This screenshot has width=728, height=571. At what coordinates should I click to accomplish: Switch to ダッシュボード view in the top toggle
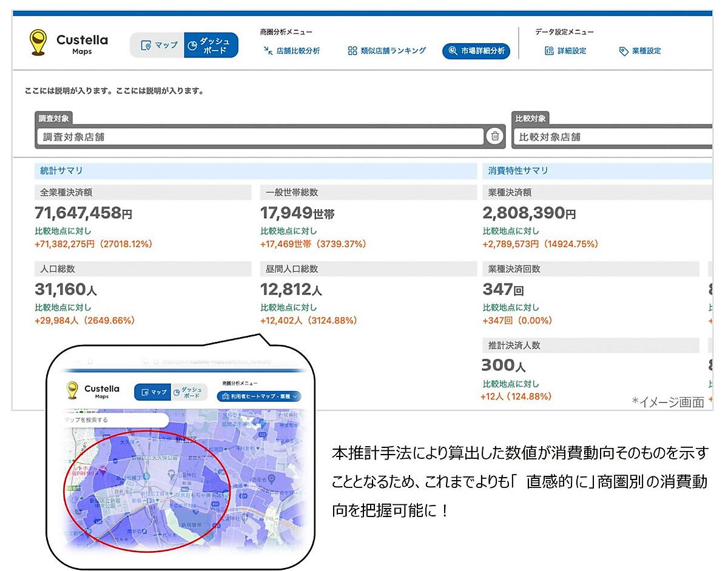211,45
